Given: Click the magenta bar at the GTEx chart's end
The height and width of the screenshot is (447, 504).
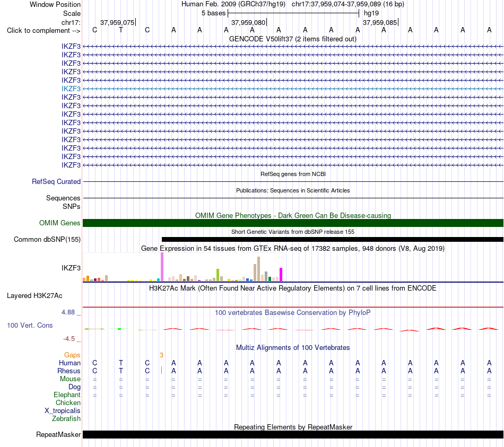Looking at the screenshot, I should click(281, 275).
